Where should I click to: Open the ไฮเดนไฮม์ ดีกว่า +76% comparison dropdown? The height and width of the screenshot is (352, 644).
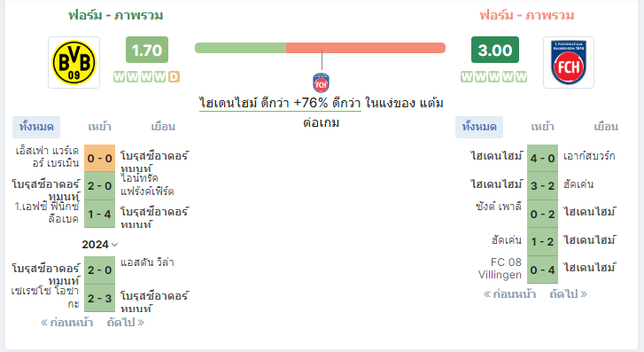tap(280, 103)
